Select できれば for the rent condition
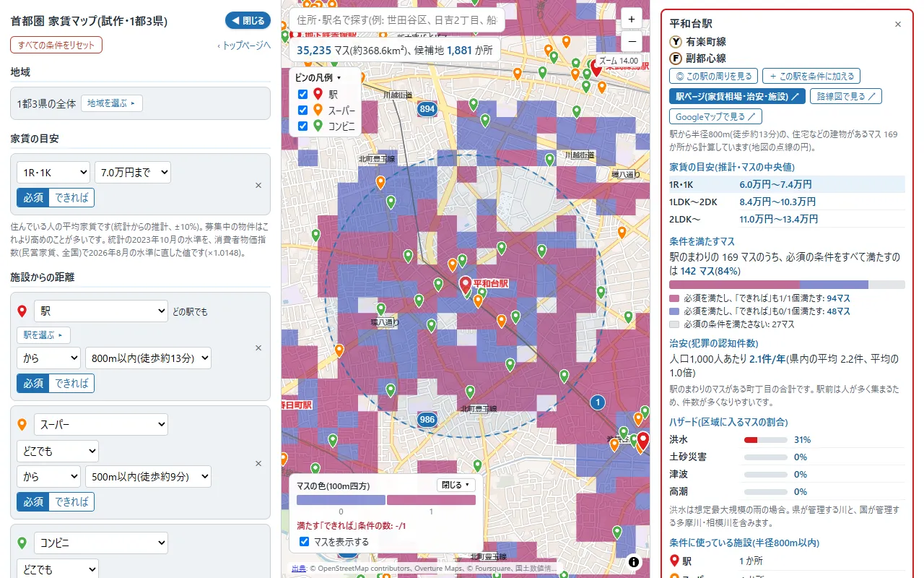Viewport: 924px width, 578px height. coord(71,197)
